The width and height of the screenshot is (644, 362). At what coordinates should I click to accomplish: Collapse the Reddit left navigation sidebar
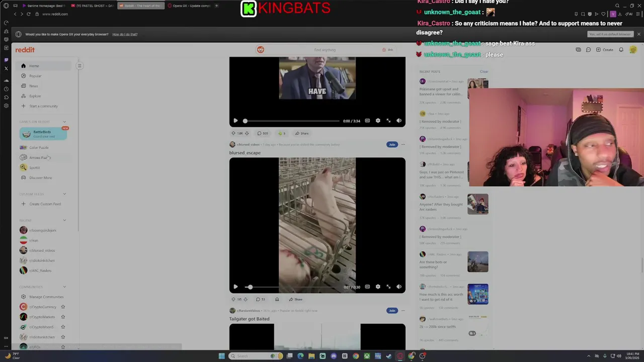click(79, 66)
